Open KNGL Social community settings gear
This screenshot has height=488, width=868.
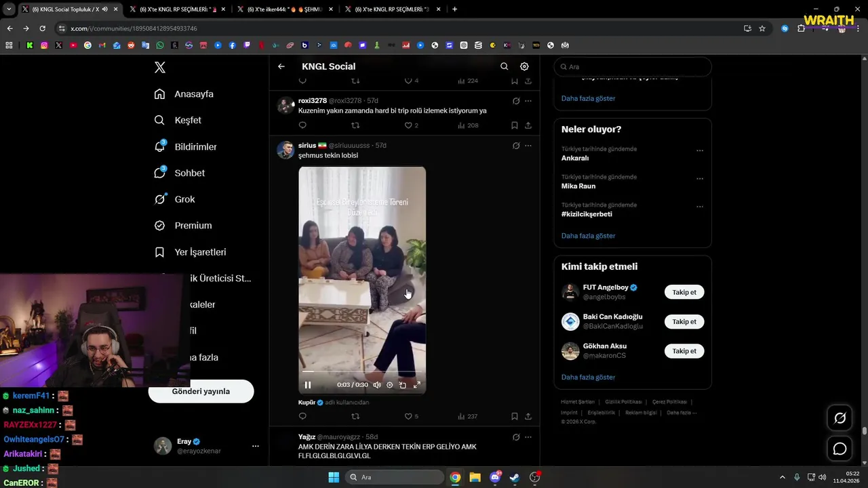[x=524, y=66]
